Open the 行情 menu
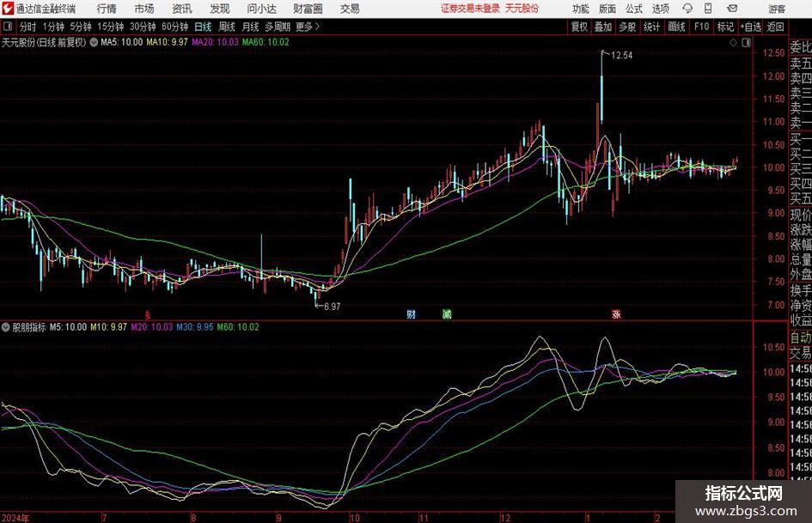 107,9
